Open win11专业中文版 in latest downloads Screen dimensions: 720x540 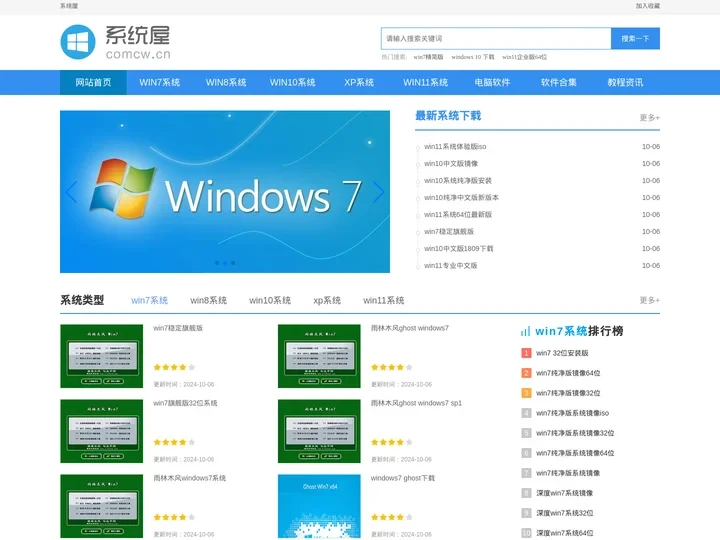click(x=450, y=265)
